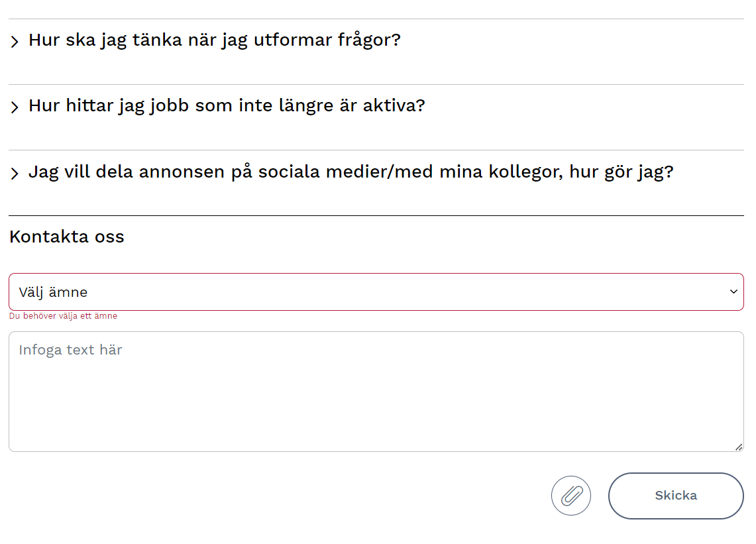Viewport: 756px width, 544px height.
Task: Click the resize grip of message textarea
Action: (739, 447)
